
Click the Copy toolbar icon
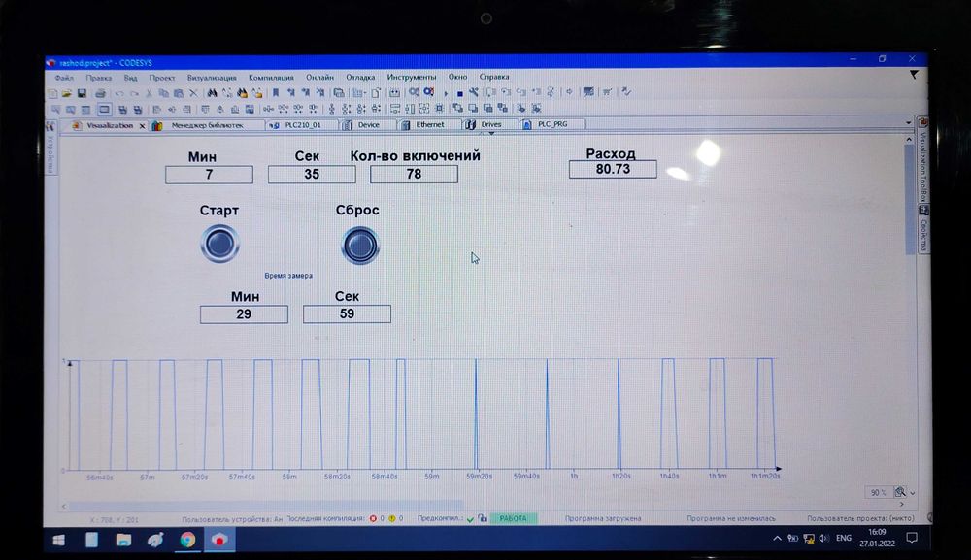[x=163, y=93]
